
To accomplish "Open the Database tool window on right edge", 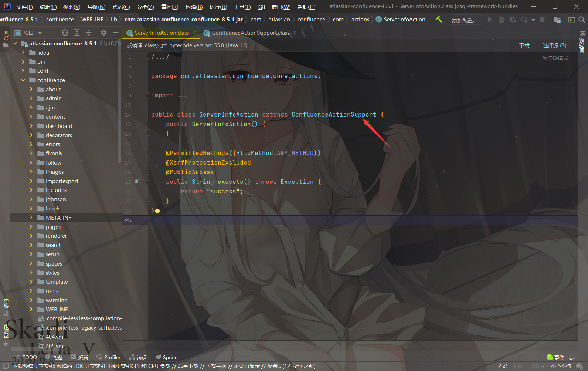I will tap(582, 41).
